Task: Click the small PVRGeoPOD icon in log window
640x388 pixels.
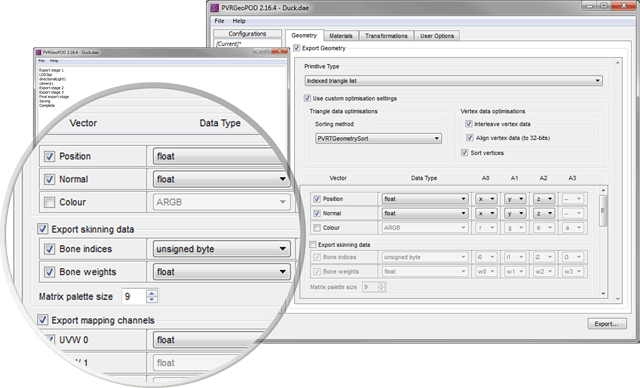Action: pos(39,52)
